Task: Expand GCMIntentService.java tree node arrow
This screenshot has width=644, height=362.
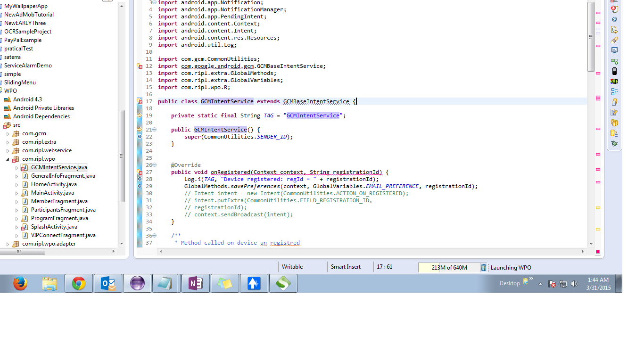Action: click(17, 168)
